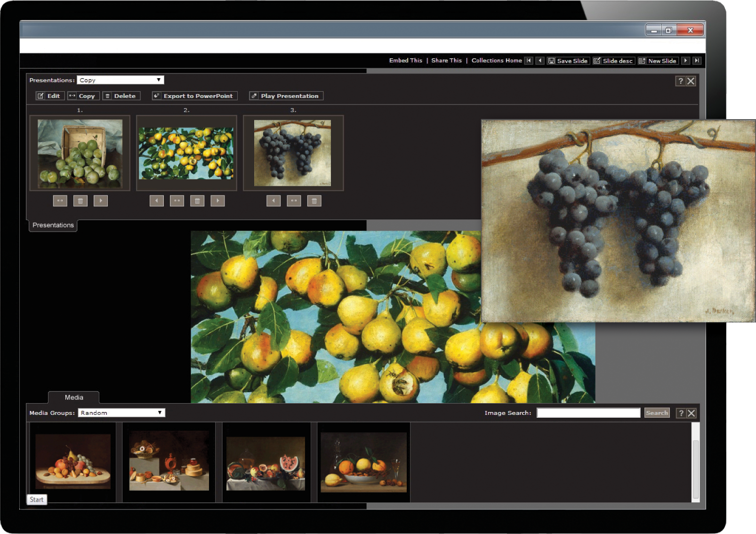
Task: Open help for Media panel
Action: pyautogui.click(x=681, y=413)
